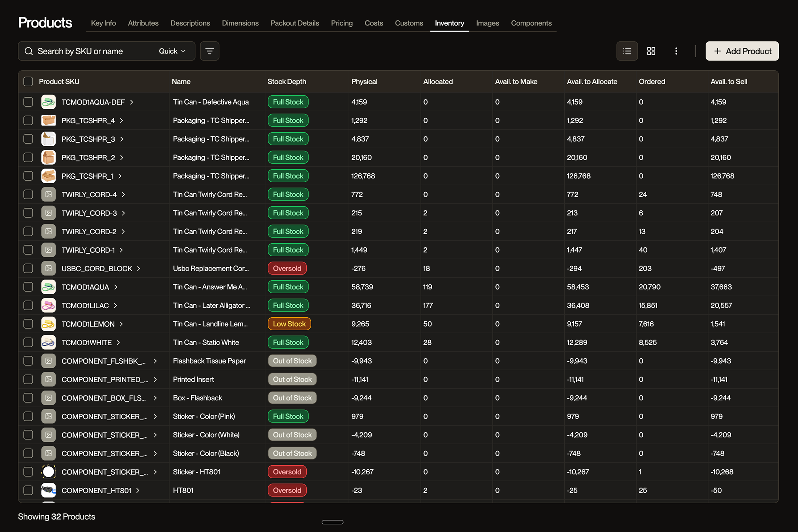This screenshot has height=532, width=798.
Task: Tick the TCMOD1WHITE row checkbox
Action: coord(28,342)
